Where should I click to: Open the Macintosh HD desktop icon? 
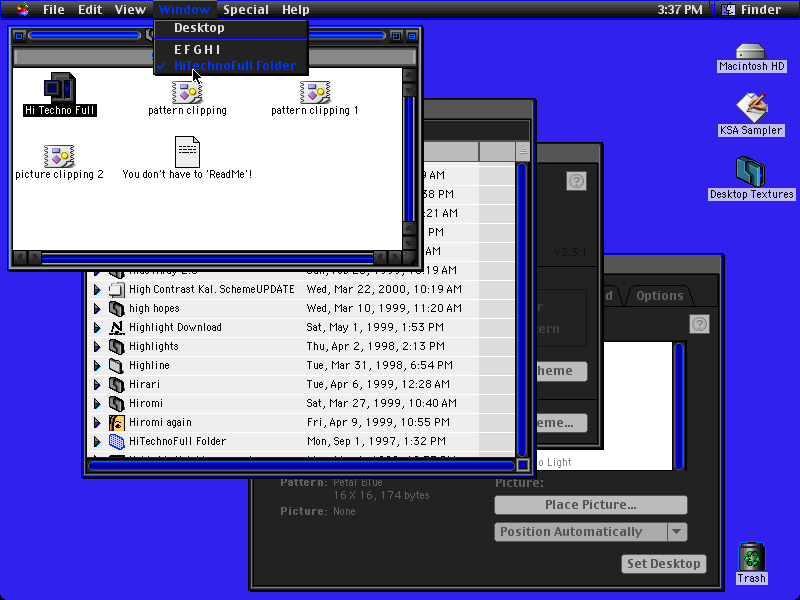click(751, 52)
